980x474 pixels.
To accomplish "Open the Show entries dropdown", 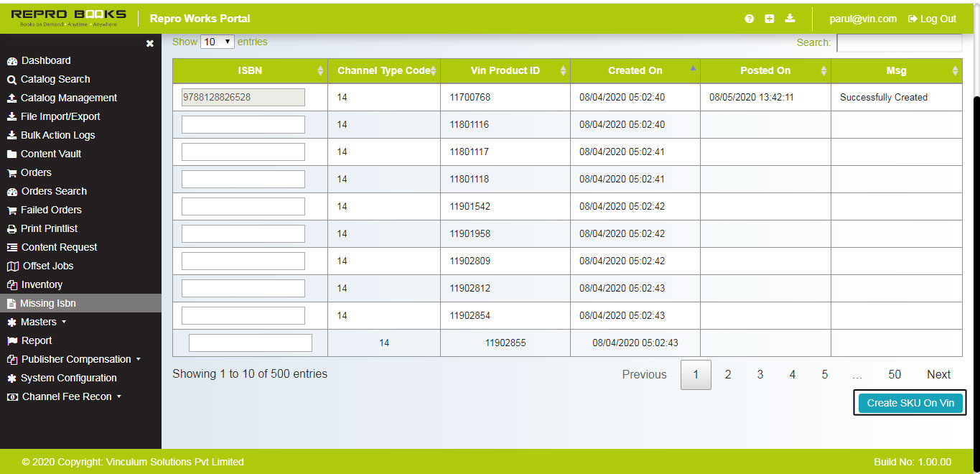I will pyautogui.click(x=217, y=42).
